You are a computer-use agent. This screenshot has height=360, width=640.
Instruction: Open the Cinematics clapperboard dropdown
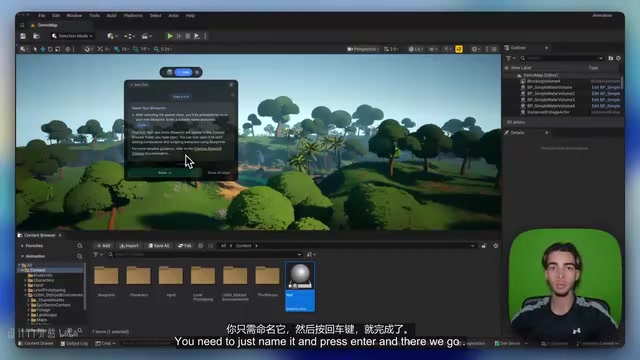(x=146, y=36)
